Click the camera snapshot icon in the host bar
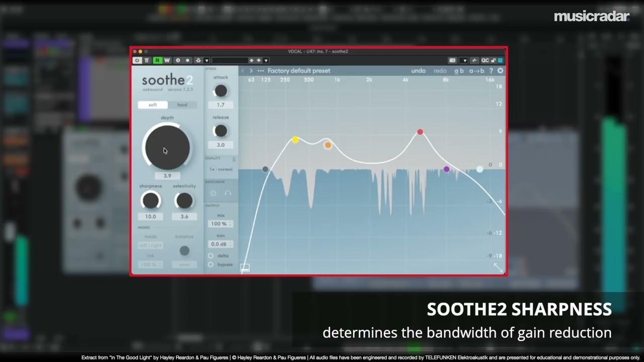Viewport: 644px width, 362px height. (x=452, y=60)
